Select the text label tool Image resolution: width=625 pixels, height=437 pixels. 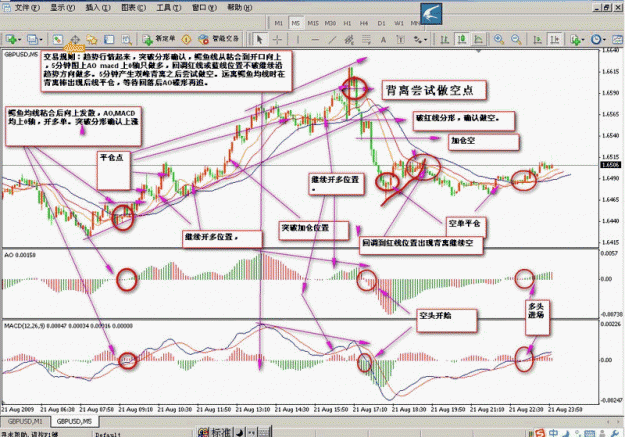(400, 39)
